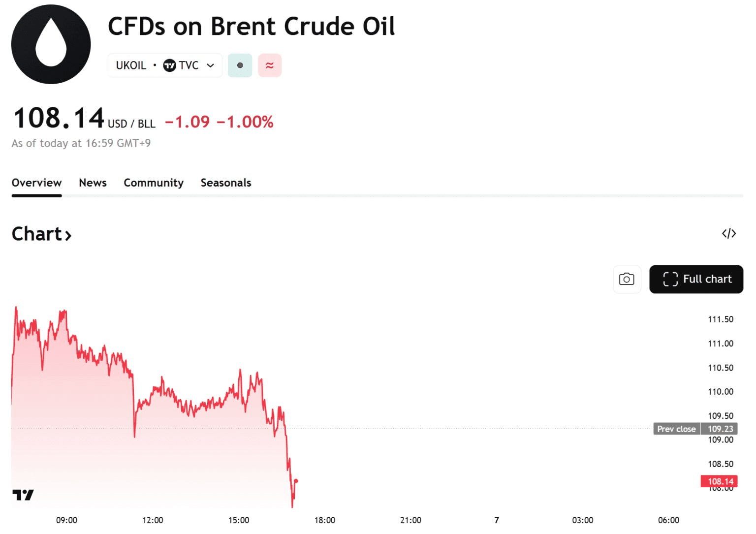Expand the UKOIL TVC symbol dropdown
The width and height of the screenshot is (756, 534).
click(211, 65)
